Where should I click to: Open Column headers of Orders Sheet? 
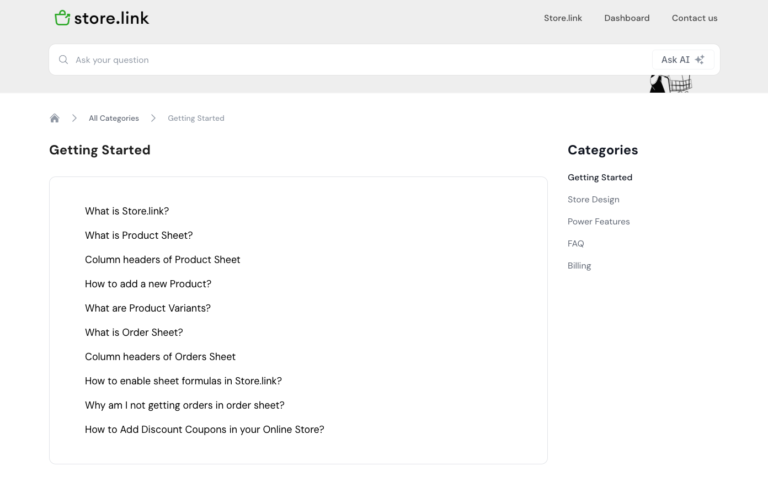(160, 357)
